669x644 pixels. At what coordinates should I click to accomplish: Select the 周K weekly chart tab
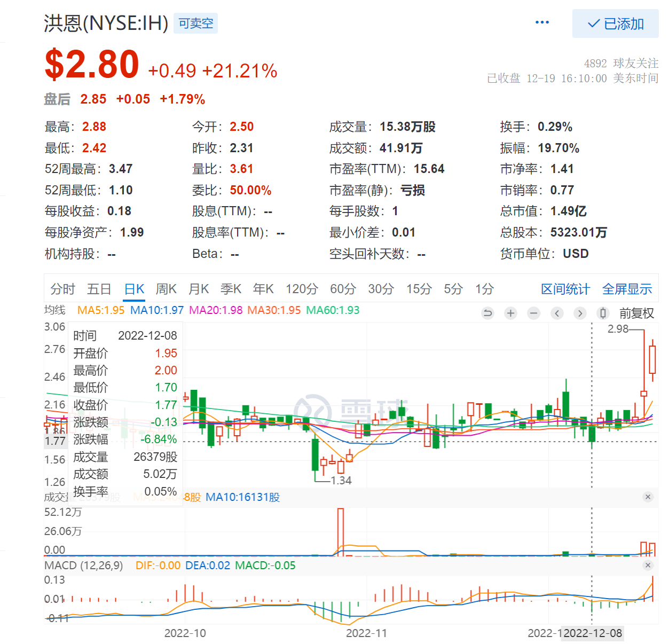tap(166, 289)
